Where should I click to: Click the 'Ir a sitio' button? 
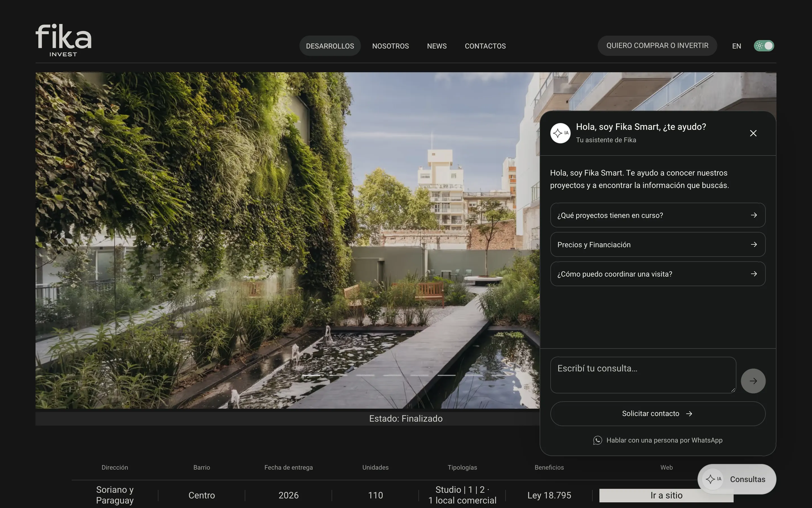(666, 495)
